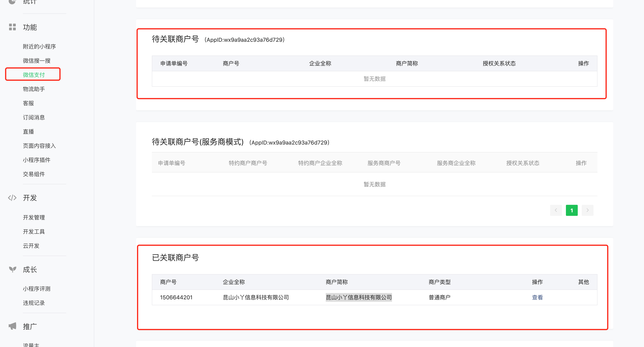The height and width of the screenshot is (347, 644).
Task: Open 客服 menu item
Action: pos(28,103)
